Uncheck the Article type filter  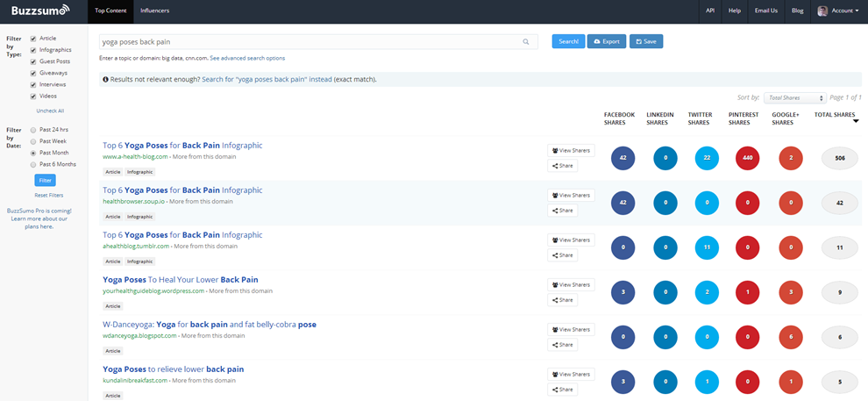[33, 39]
